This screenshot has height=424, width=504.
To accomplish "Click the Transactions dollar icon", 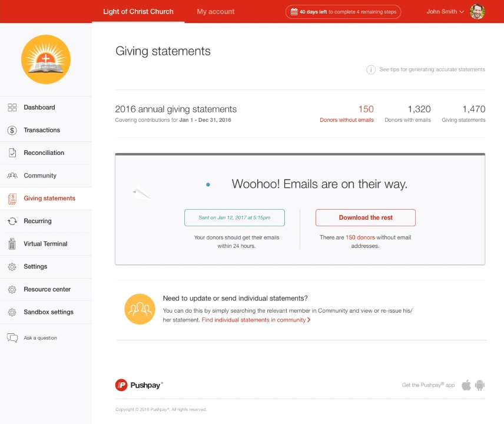I will [x=12, y=130].
